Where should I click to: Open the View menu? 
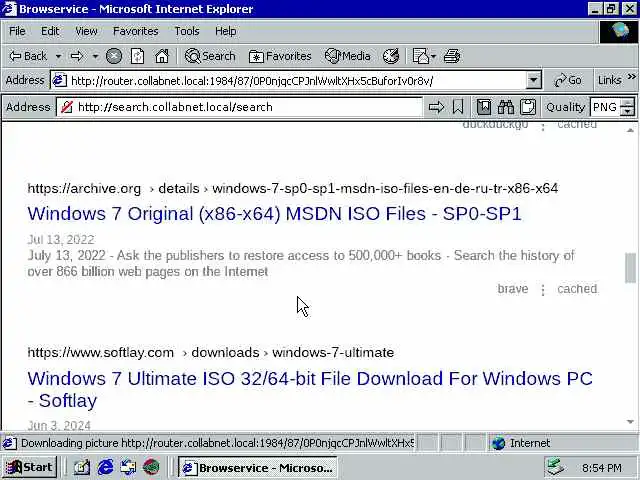point(86,31)
